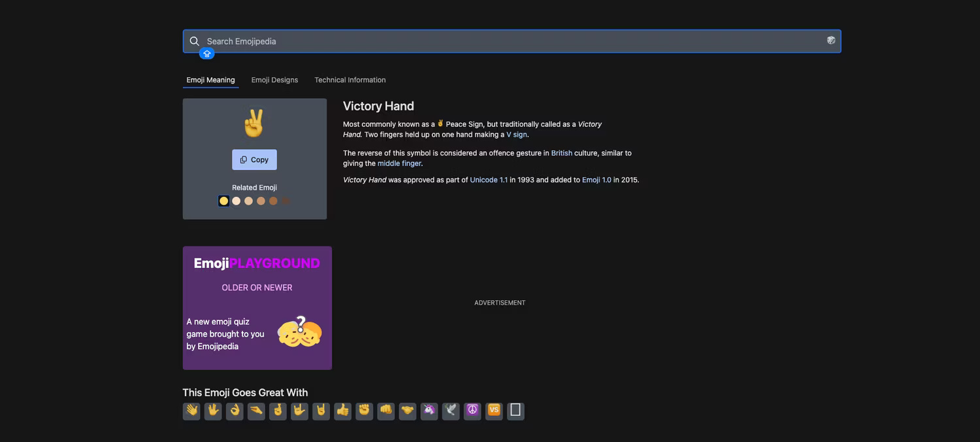The image size is (980, 442).
Task: Select the crossed fingers emoji
Action: [277, 410]
